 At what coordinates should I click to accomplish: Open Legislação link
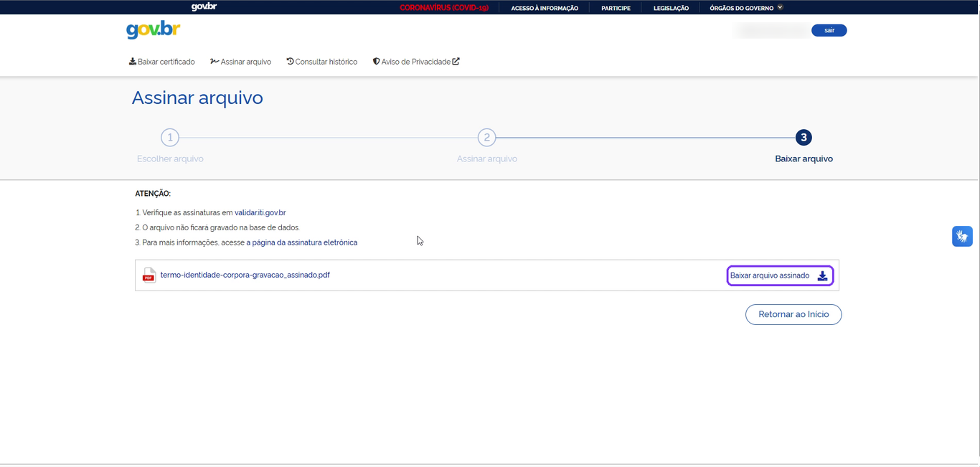pos(671,8)
